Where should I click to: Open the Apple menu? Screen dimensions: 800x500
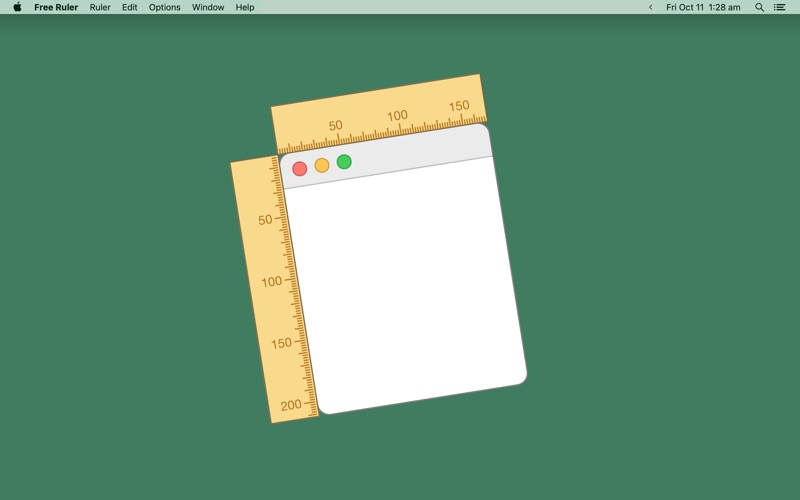click(17, 7)
